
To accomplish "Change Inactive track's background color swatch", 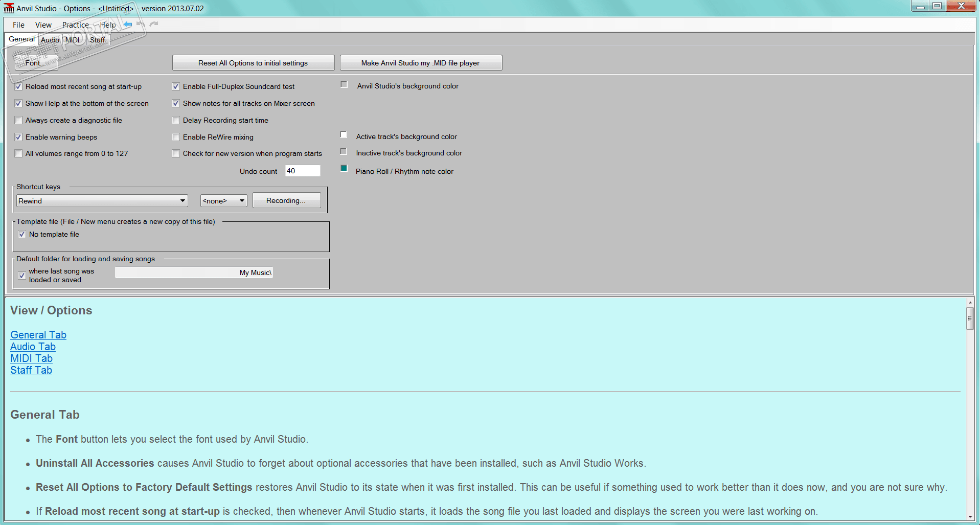I will click(344, 151).
